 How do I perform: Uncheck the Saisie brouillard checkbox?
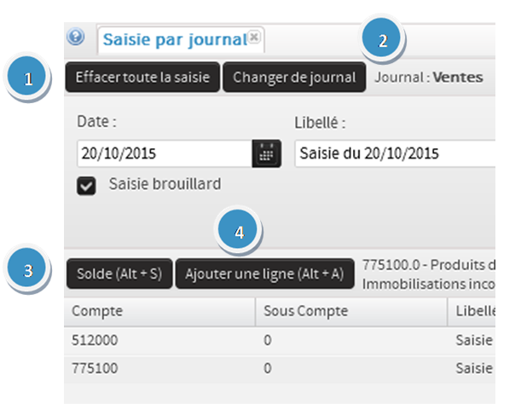86,186
